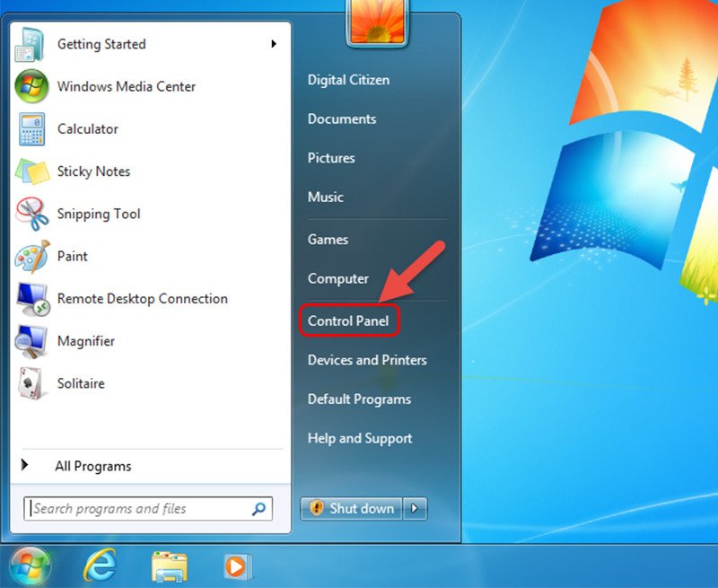Open Control Panel

[x=349, y=320]
